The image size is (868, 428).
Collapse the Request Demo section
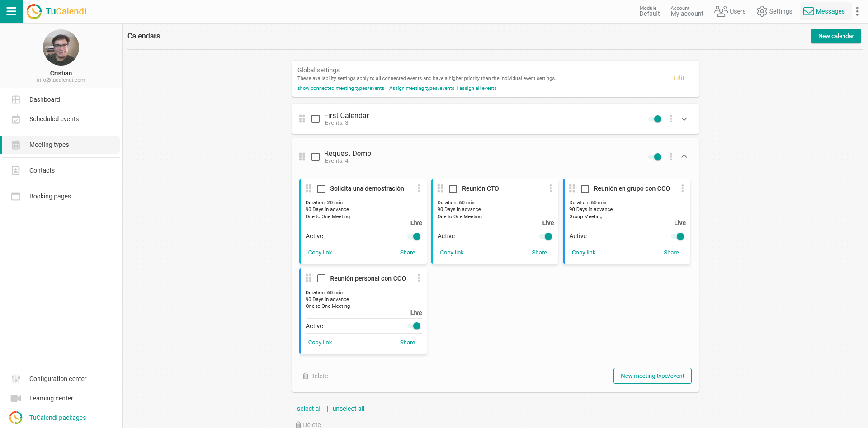(684, 156)
